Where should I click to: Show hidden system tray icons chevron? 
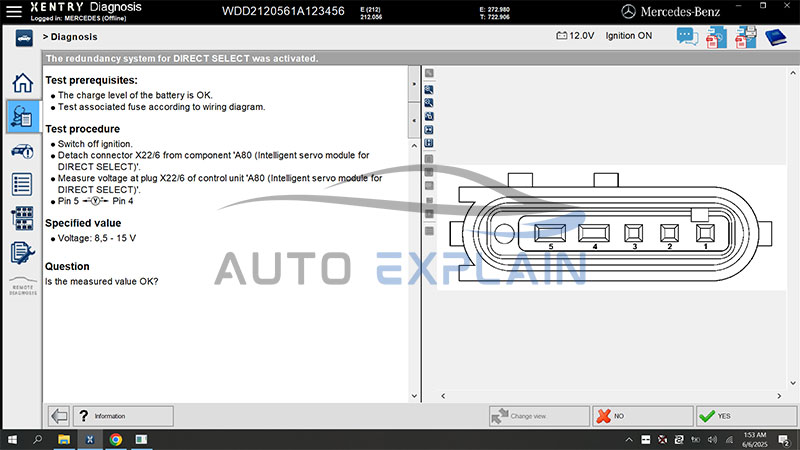(x=629, y=440)
